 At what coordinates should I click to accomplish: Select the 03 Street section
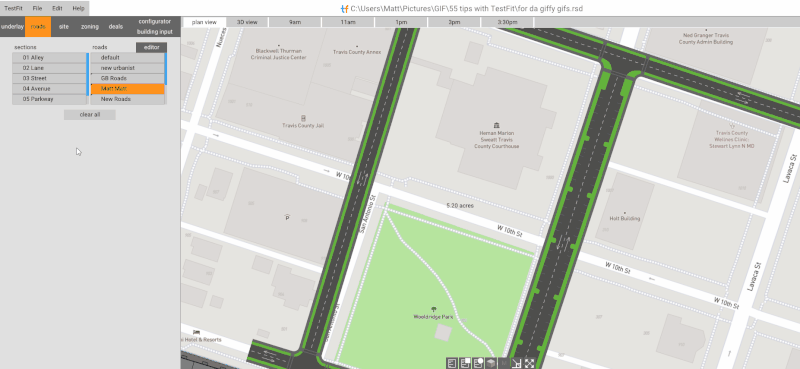pos(49,79)
